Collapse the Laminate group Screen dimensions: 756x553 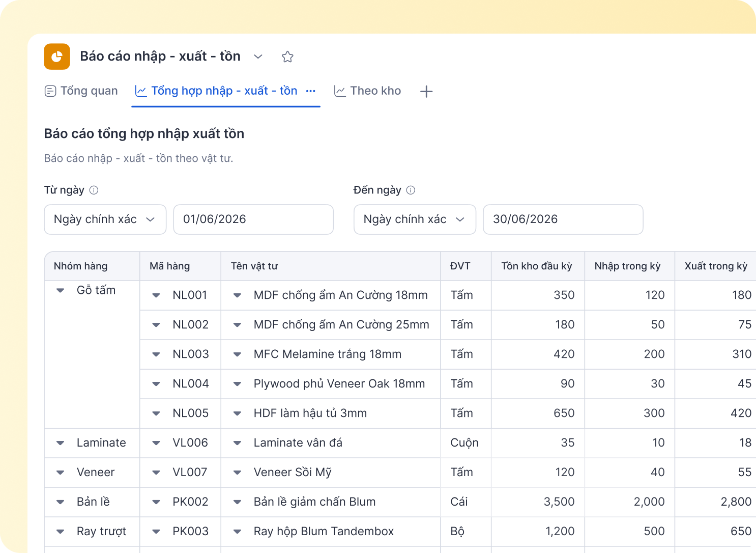(x=60, y=443)
